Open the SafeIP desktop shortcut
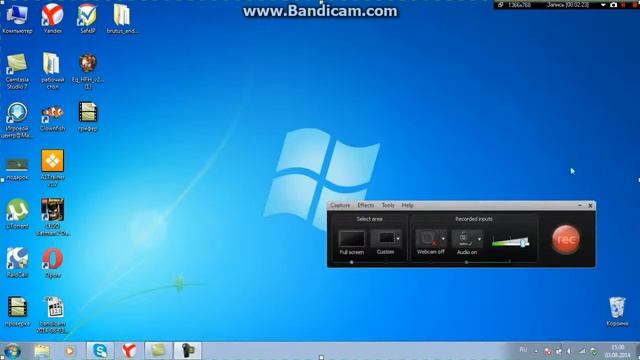Viewport: 640px width, 360px height. [x=87, y=19]
